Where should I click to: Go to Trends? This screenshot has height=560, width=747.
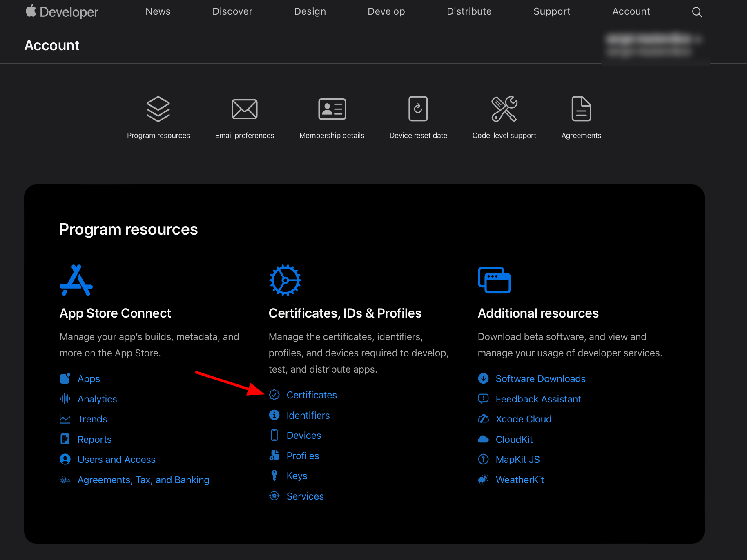tap(92, 419)
